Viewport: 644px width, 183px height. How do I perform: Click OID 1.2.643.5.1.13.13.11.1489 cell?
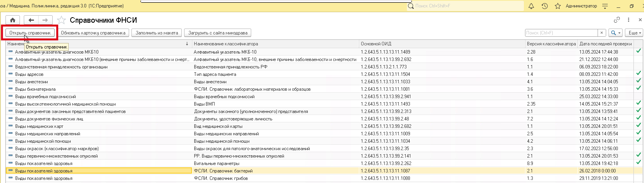(x=442, y=52)
